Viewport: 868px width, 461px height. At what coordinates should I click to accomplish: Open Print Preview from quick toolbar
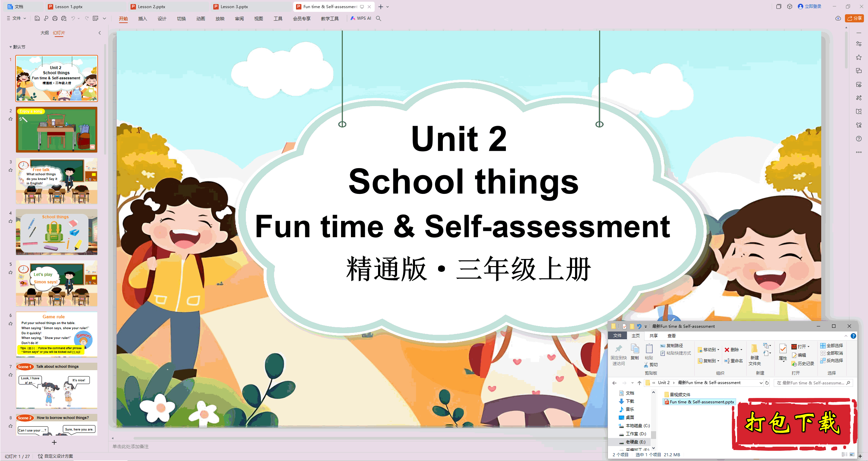pos(64,18)
